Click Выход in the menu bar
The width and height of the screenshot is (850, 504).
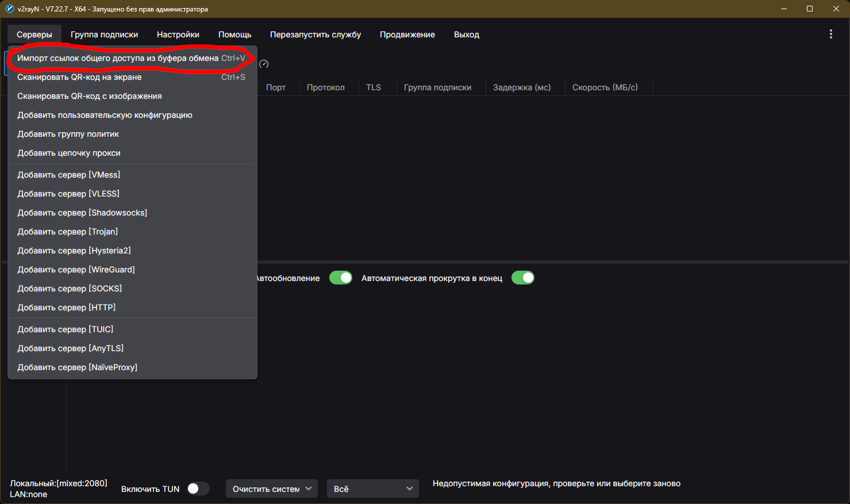tap(467, 34)
